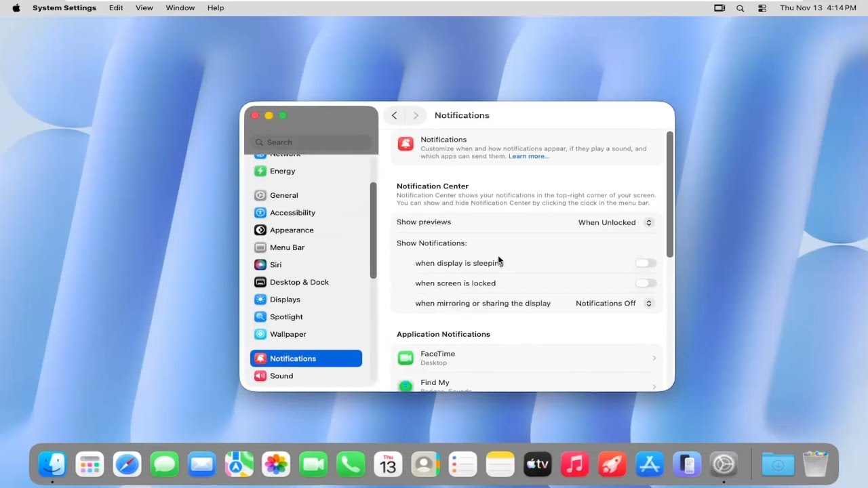
Task: Open the App Store from the Dock
Action: 650,464
